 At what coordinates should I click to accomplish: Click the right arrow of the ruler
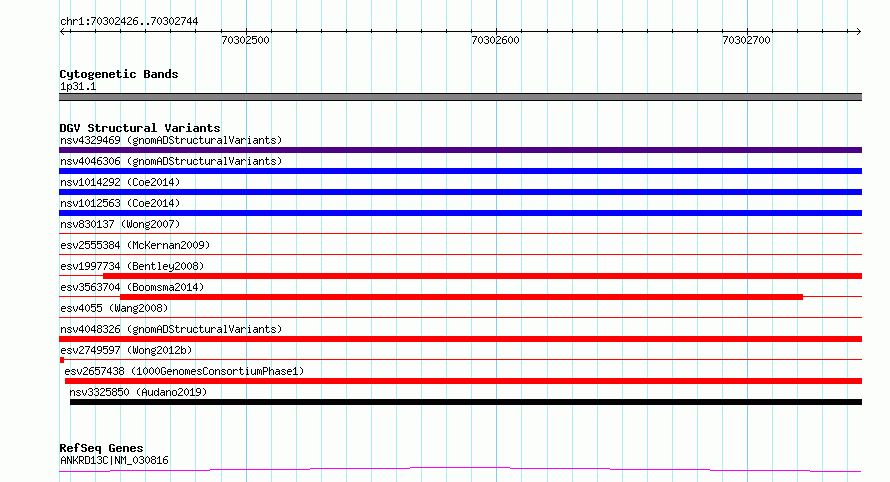tap(858, 31)
